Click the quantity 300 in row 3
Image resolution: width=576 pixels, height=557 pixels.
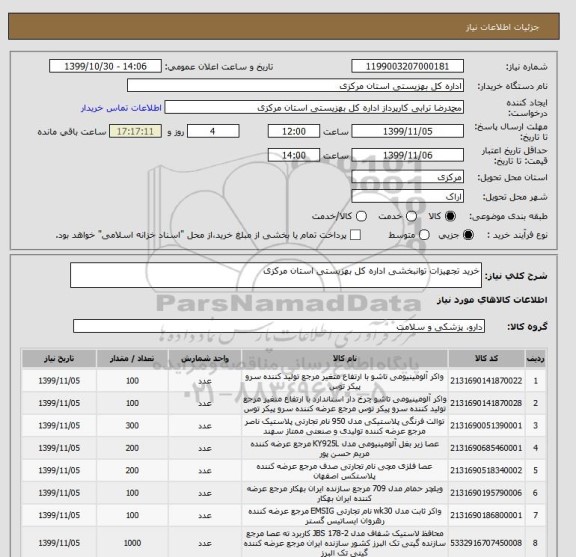point(132,425)
